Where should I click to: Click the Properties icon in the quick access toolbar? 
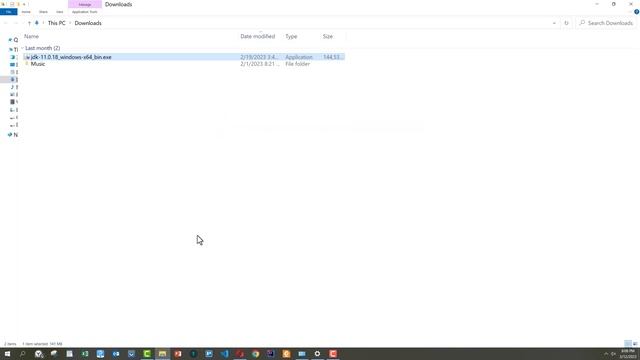click(11, 4)
